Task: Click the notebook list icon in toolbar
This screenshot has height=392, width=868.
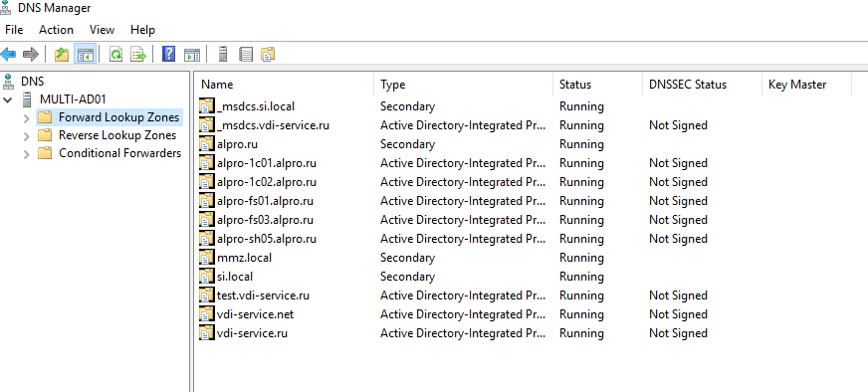Action: pos(246,55)
